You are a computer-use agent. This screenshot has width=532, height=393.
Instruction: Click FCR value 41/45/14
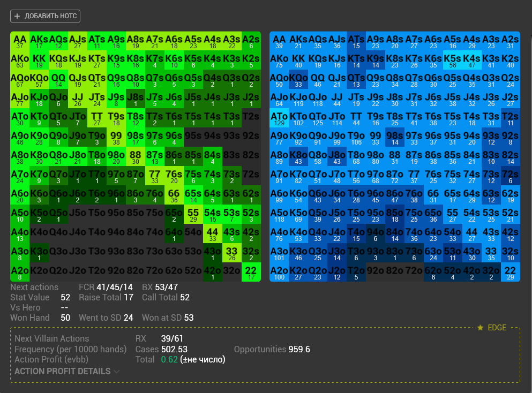(x=115, y=287)
